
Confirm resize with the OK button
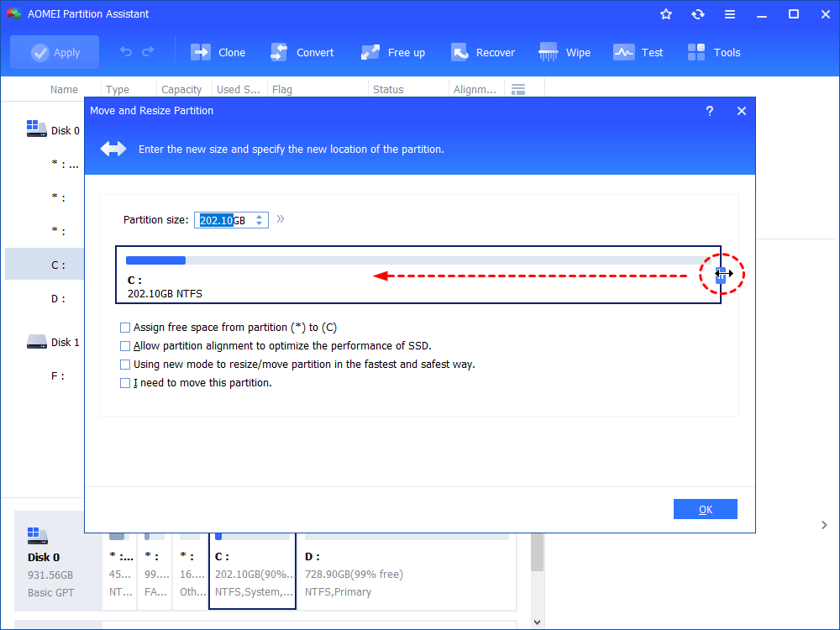pos(705,509)
